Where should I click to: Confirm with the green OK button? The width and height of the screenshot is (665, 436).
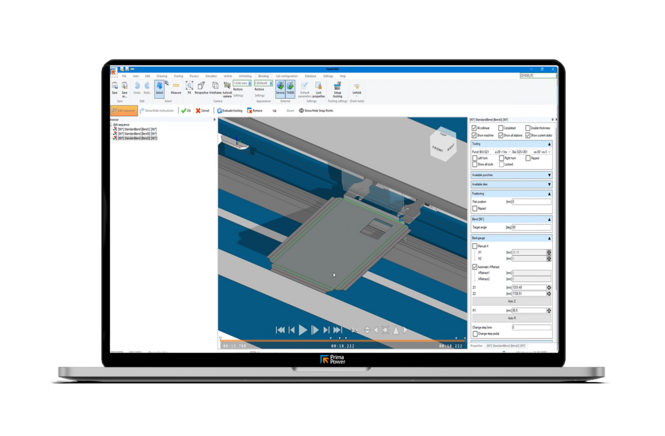186,111
